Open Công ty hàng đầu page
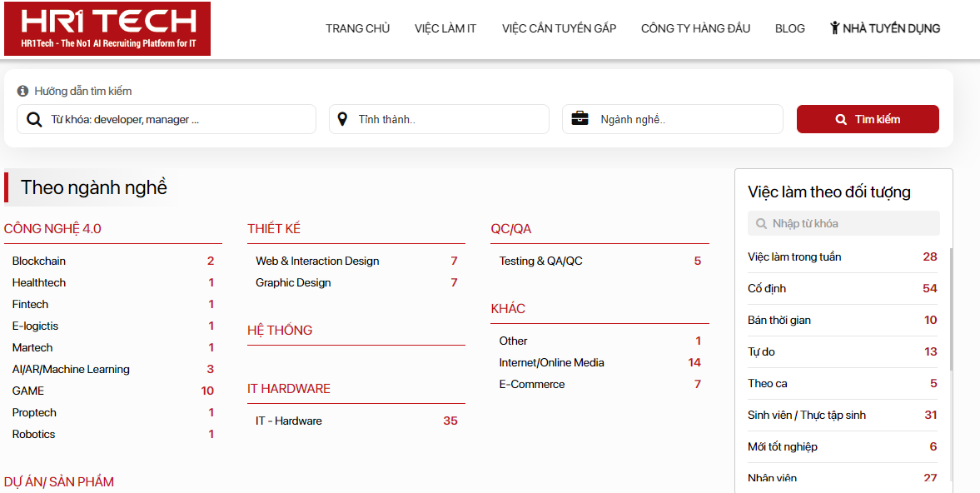This screenshot has width=980, height=493. [x=695, y=28]
